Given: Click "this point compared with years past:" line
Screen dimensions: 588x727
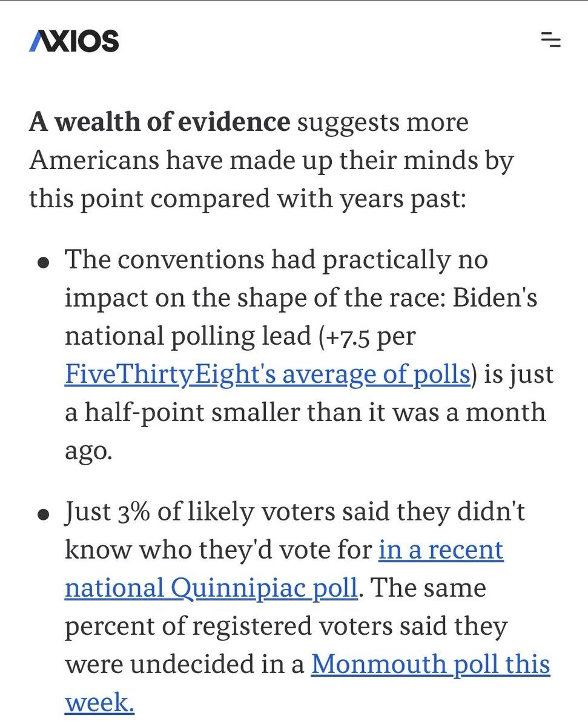Looking at the screenshot, I should [x=248, y=199].
